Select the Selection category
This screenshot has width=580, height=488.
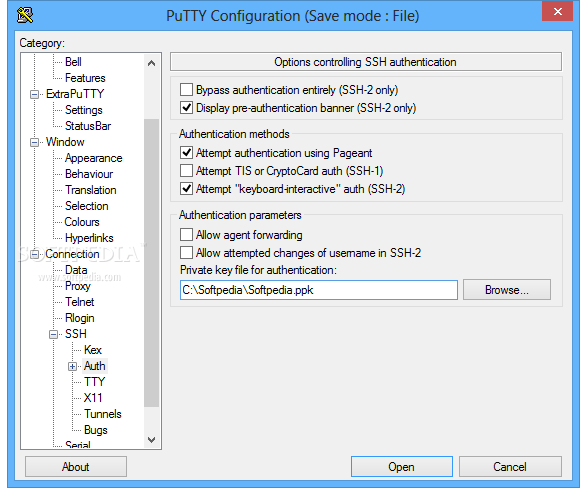87,206
